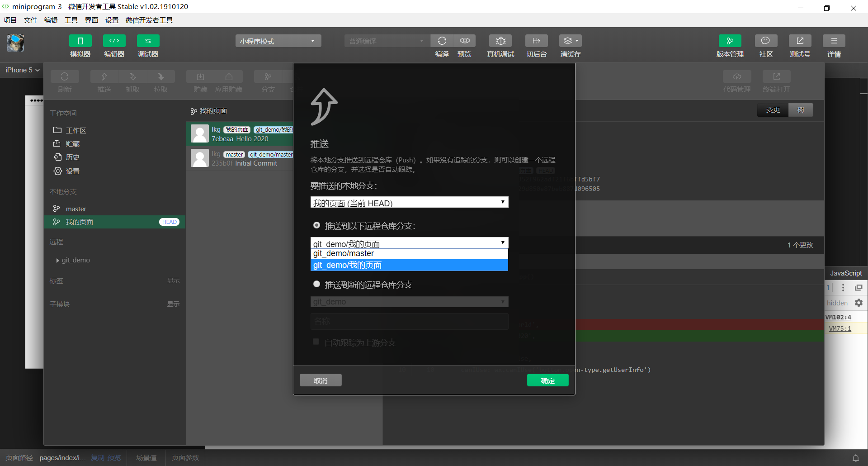Open the 编辑 menu

tap(51, 20)
